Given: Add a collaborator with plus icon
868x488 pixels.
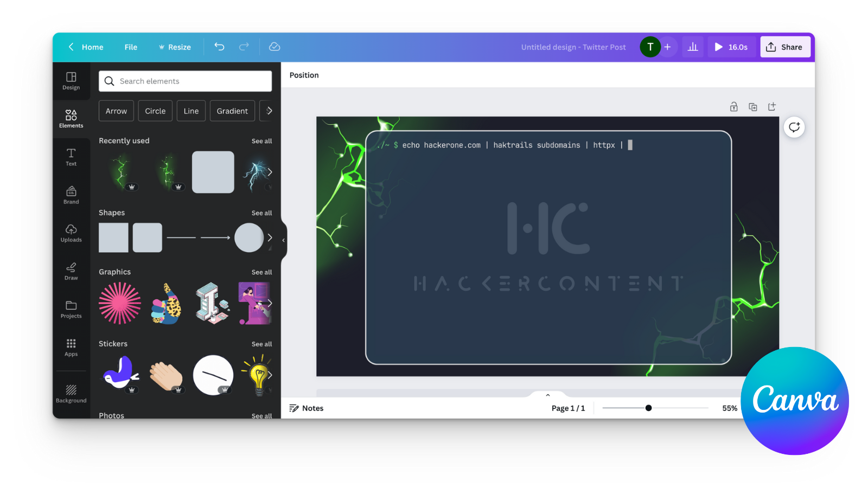Looking at the screenshot, I should pyautogui.click(x=667, y=47).
